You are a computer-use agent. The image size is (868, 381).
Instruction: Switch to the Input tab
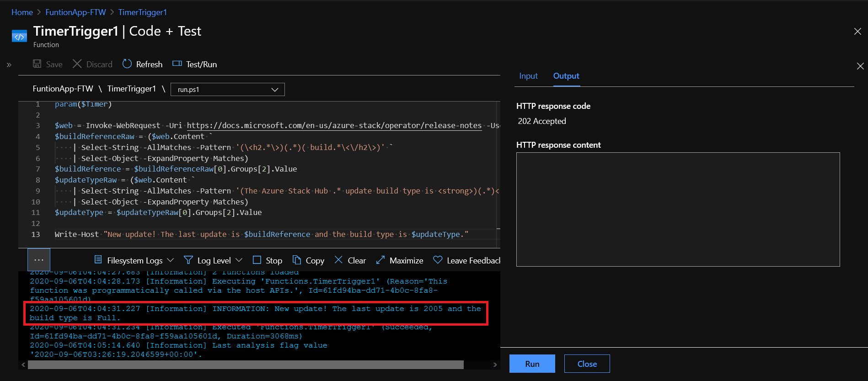tap(528, 76)
